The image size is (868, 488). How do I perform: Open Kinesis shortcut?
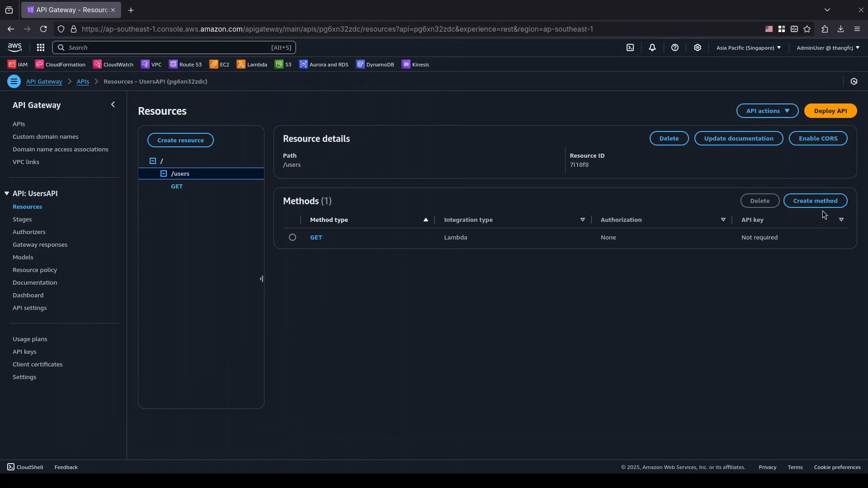[x=415, y=65]
